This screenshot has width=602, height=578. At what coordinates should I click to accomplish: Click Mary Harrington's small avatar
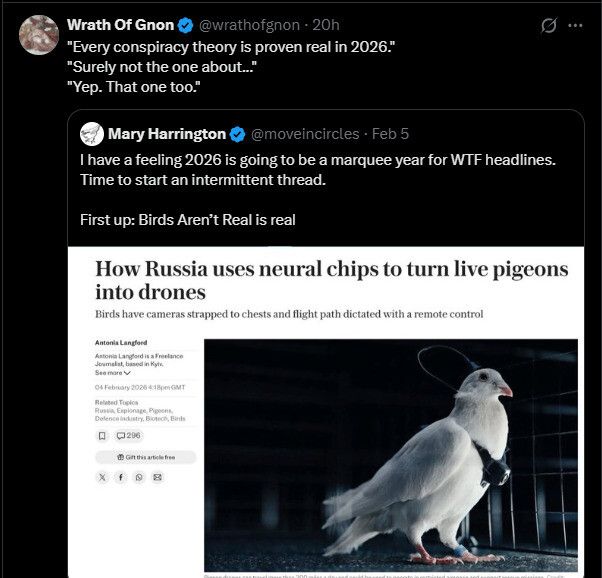(91, 134)
